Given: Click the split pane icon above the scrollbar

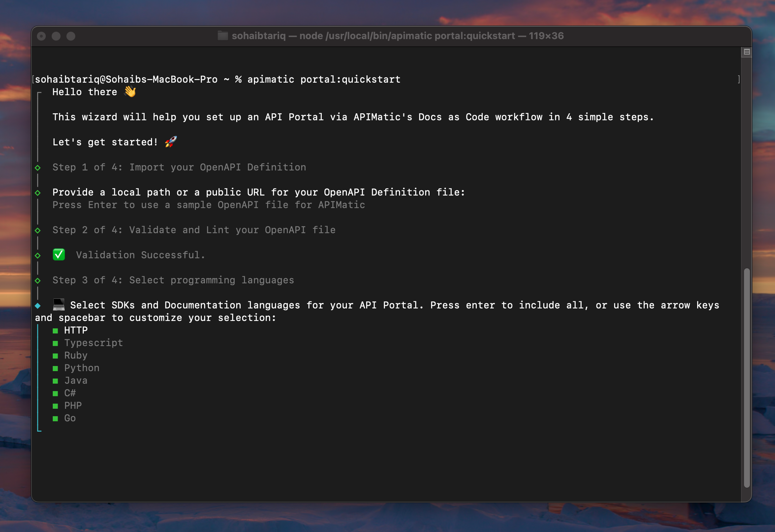Looking at the screenshot, I should point(747,52).
